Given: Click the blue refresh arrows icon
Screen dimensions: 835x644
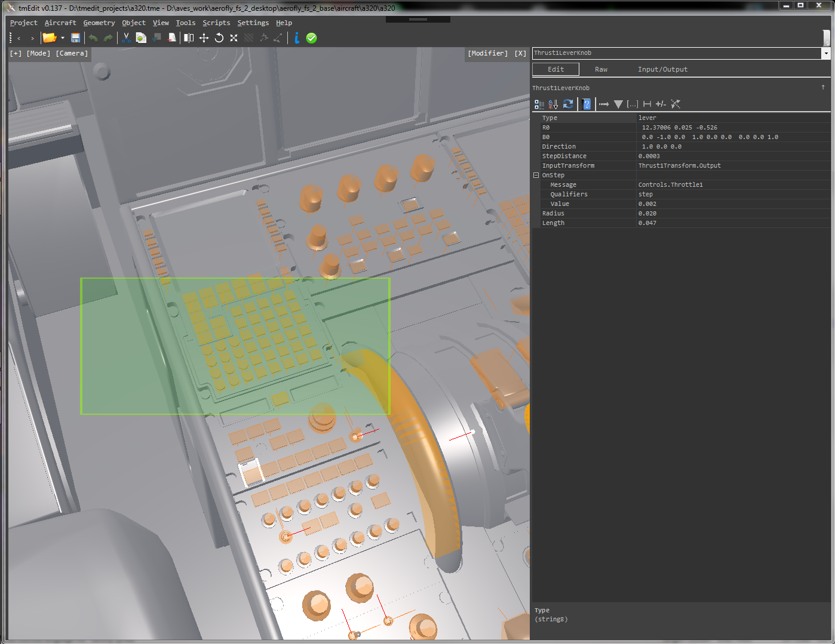Looking at the screenshot, I should point(568,104).
